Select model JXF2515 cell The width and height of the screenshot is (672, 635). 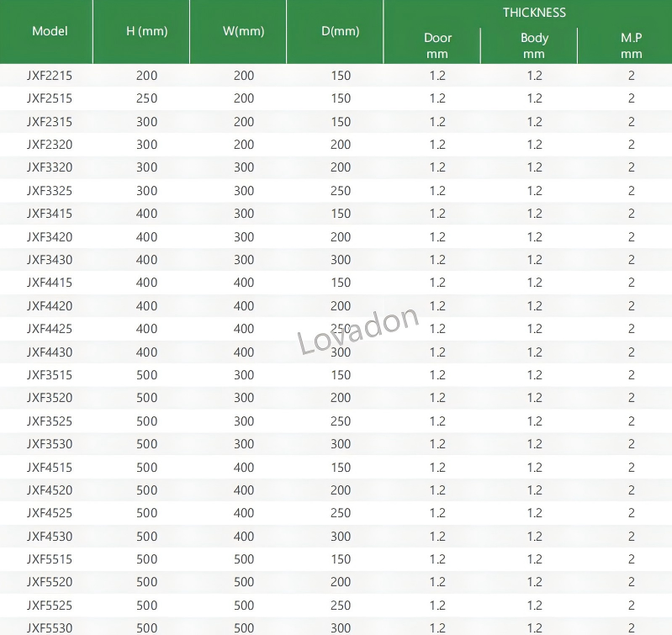coord(50,98)
